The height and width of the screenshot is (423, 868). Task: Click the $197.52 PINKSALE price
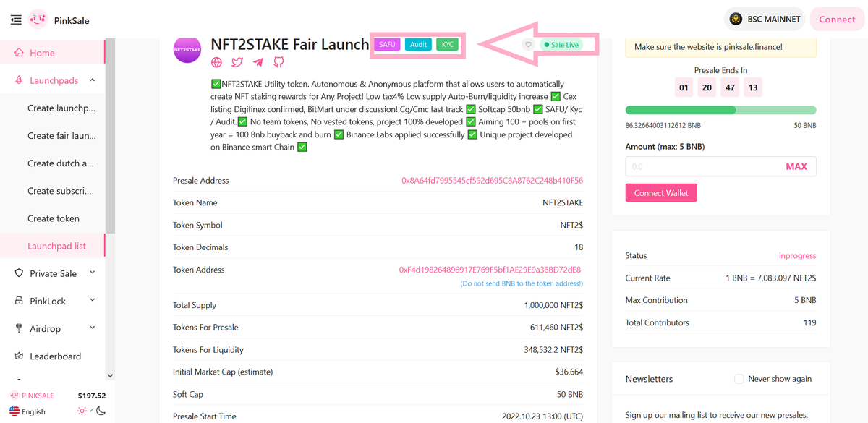(x=92, y=396)
